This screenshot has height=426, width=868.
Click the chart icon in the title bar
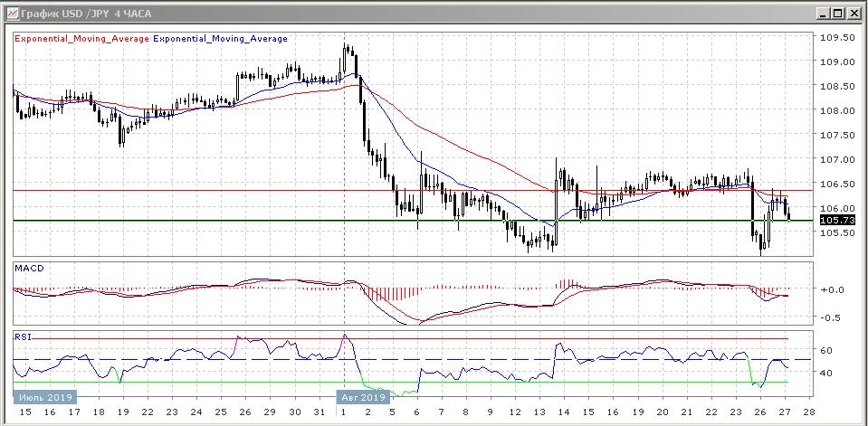(x=10, y=13)
